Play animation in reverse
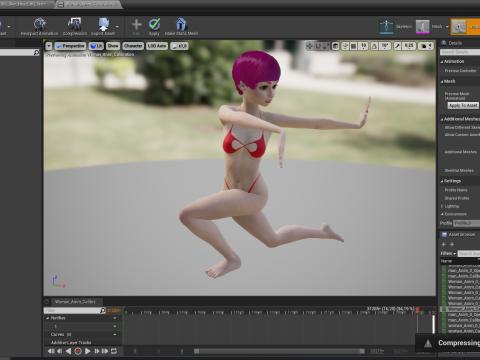The height and width of the screenshot is (360, 480). (68, 351)
